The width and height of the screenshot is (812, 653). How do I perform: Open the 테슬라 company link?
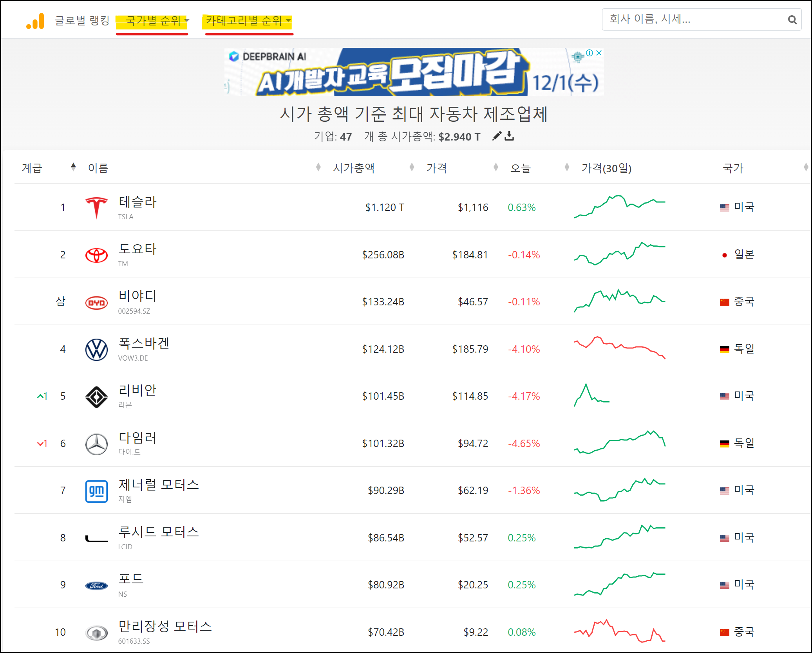(137, 202)
